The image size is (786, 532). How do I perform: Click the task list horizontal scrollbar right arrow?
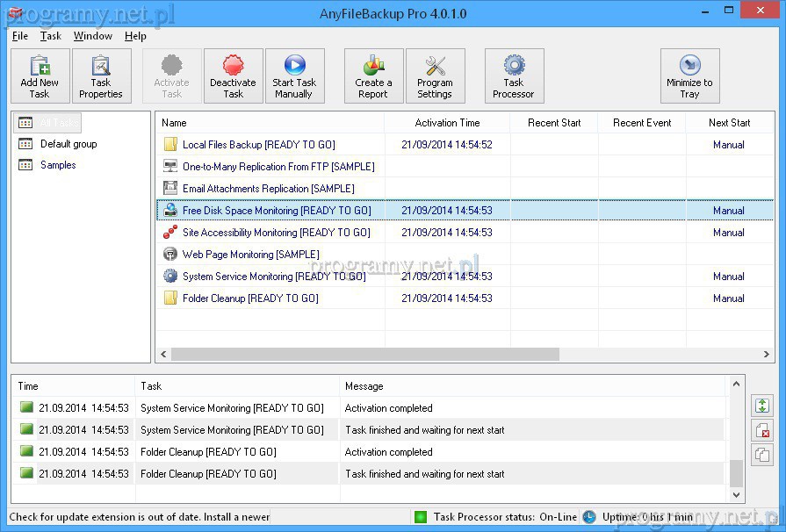point(768,355)
